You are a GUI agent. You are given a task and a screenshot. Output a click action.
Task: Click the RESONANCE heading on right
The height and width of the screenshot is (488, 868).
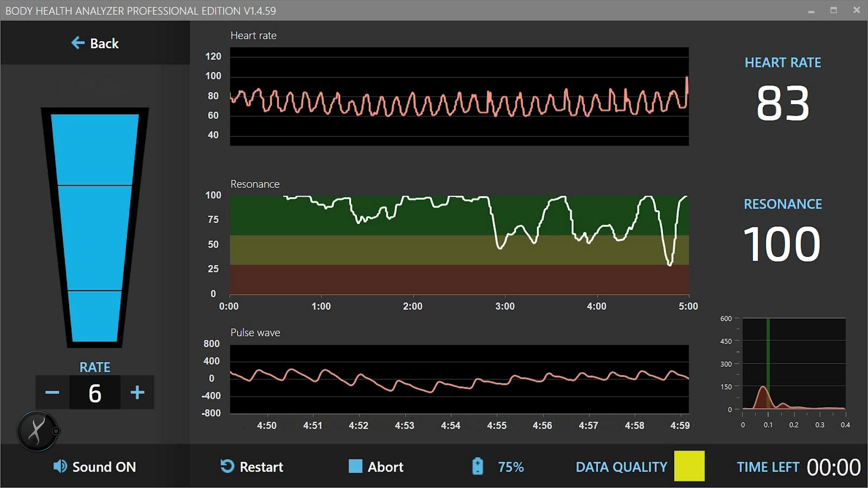783,204
